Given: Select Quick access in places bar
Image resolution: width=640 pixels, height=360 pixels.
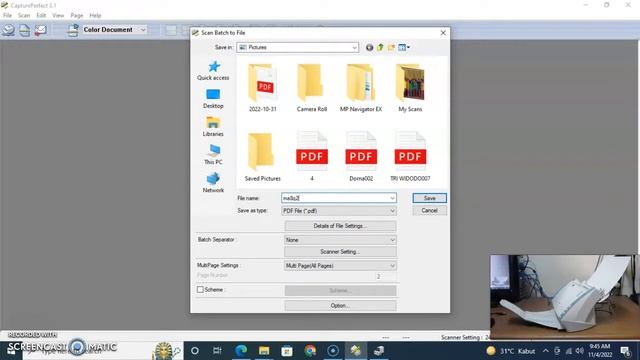Looking at the screenshot, I should [x=213, y=71].
